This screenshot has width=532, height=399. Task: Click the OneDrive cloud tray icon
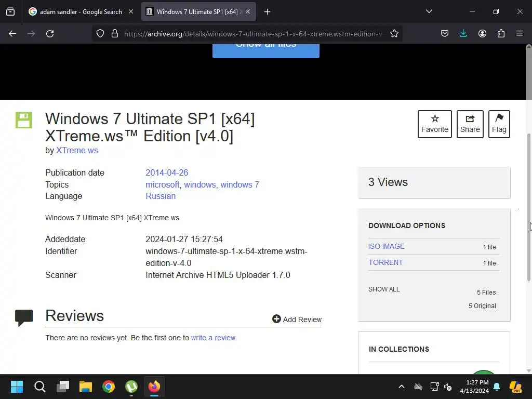[x=418, y=387]
